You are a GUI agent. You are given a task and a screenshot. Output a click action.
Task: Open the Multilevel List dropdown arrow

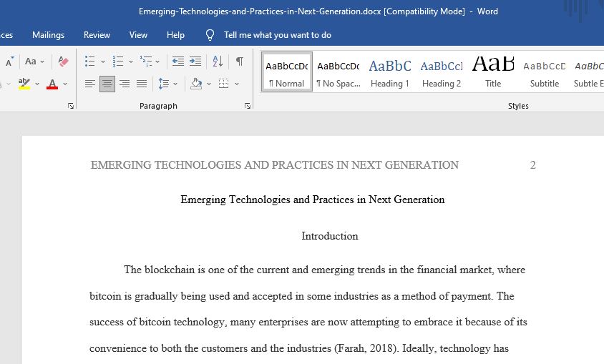point(157,62)
